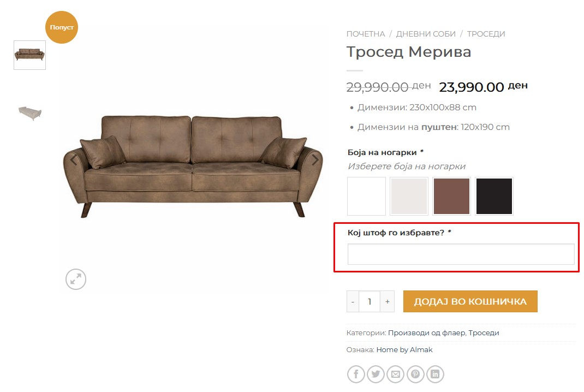Screen dimensions: 584x392
Task: Select the white leg color swatch
Action: (366, 196)
